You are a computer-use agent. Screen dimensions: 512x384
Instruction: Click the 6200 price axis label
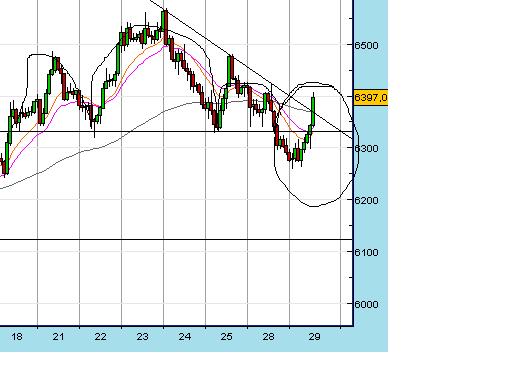point(366,200)
